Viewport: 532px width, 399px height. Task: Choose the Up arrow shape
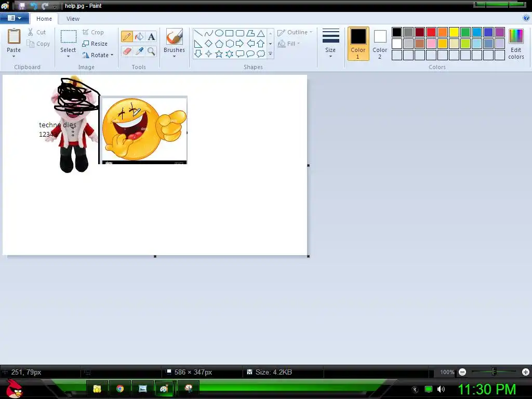[261, 44]
